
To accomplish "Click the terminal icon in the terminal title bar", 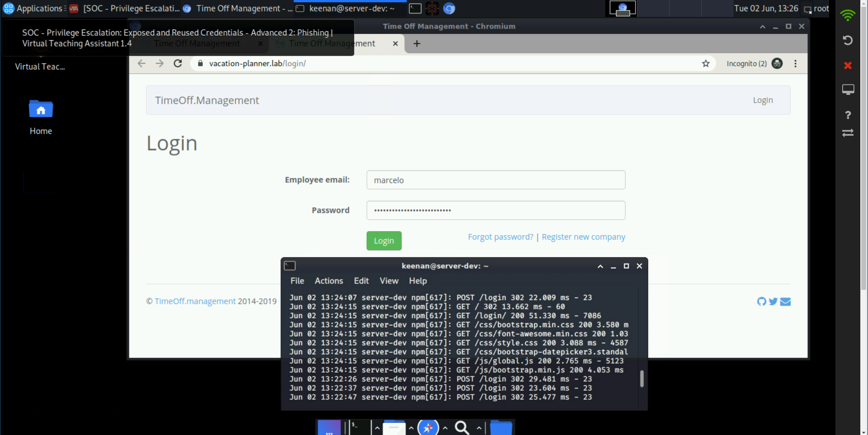I will click(289, 266).
